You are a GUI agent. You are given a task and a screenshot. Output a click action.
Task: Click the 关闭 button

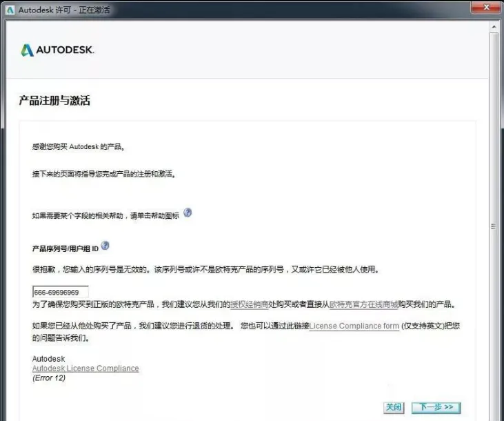click(394, 407)
